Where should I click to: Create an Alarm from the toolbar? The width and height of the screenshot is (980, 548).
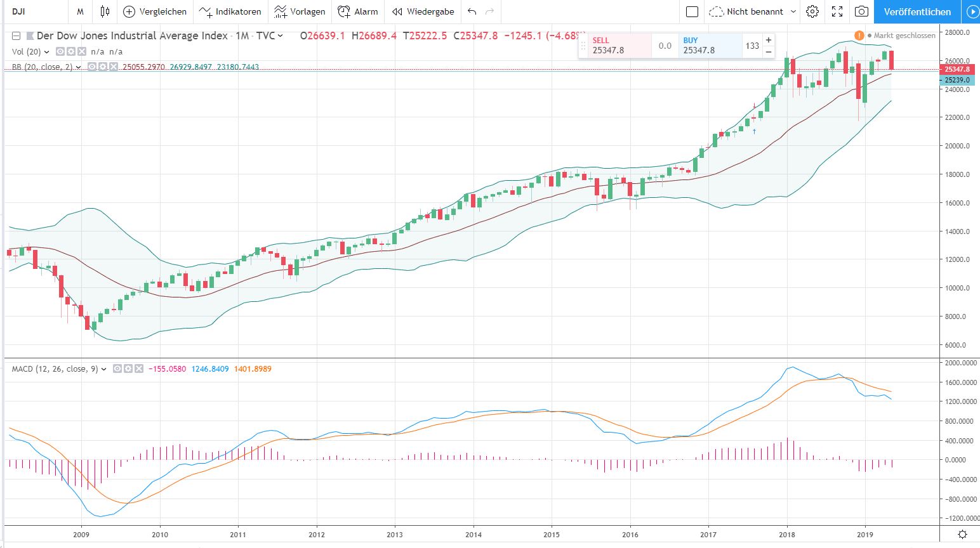[358, 11]
